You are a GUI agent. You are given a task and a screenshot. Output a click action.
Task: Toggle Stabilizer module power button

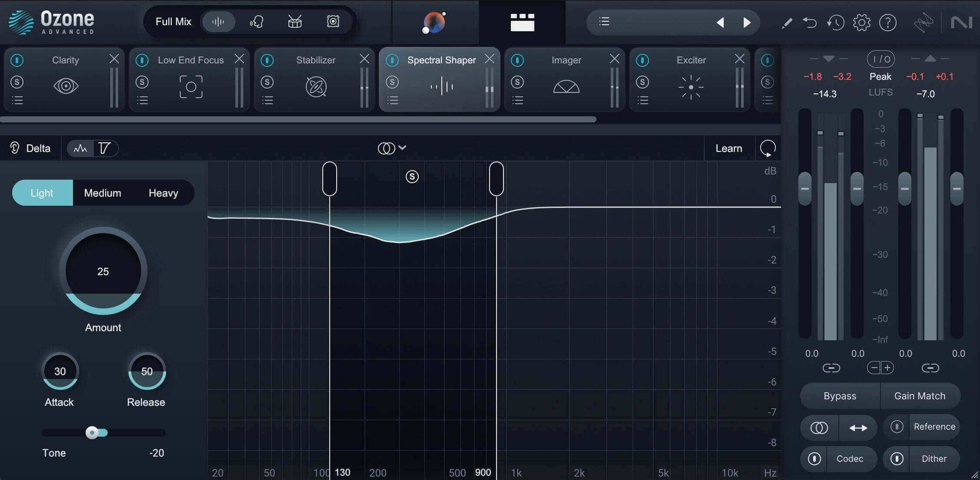pyautogui.click(x=267, y=60)
